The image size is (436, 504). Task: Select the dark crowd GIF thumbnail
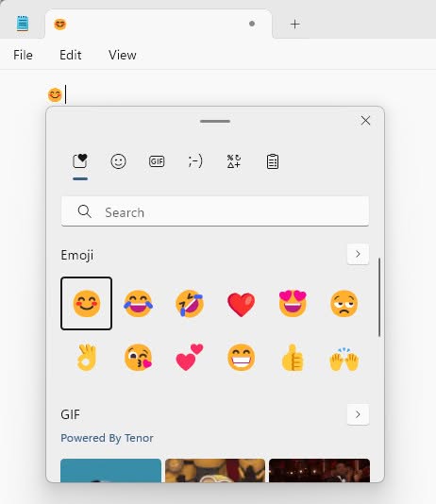pos(319,471)
